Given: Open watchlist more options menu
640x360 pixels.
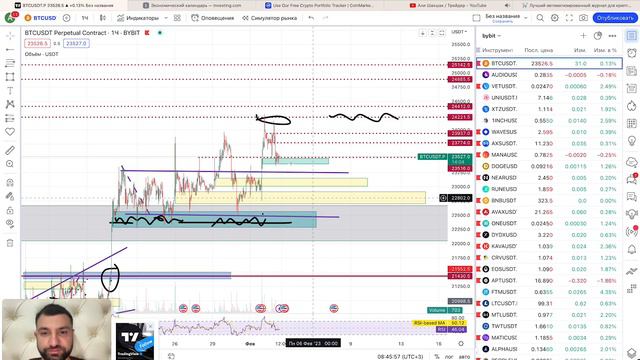Looking at the screenshot, I should 612,36.
